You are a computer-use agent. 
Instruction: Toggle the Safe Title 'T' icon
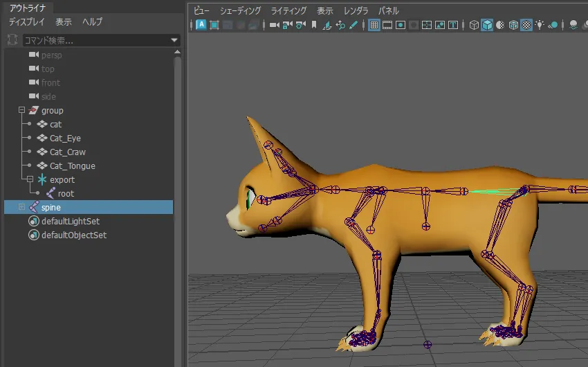(x=453, y=25)
